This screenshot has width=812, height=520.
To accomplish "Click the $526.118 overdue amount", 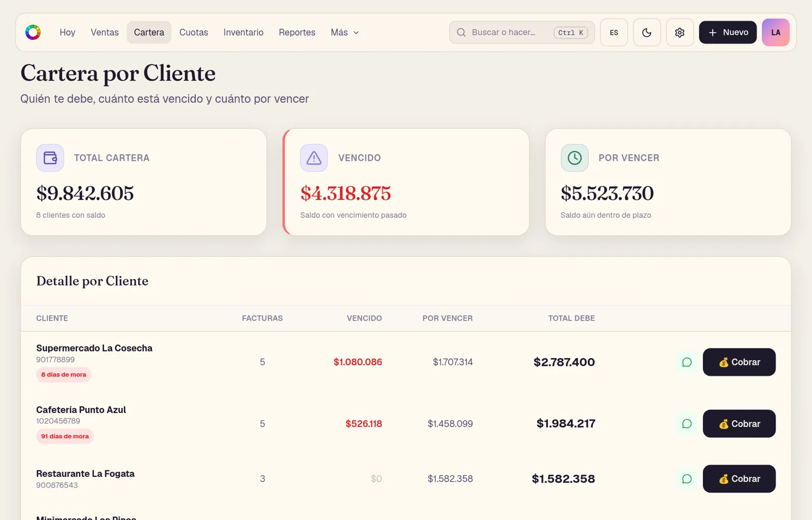I will pyautogui.click(x=364, y=424).
